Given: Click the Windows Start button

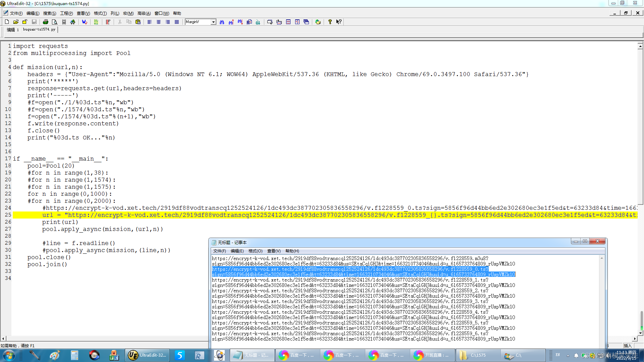Looking at the screenshot, I should pos(8,355).
